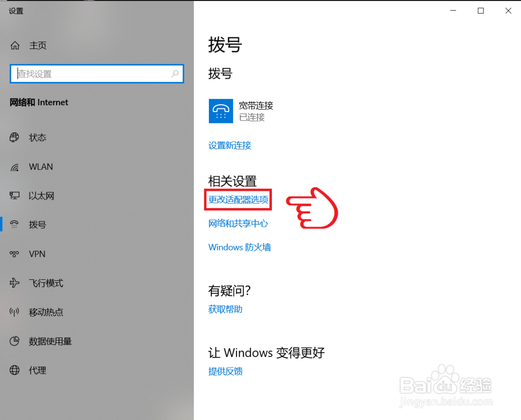This screenshot has height=420, width=521.
Task: Click the 代理 proxy icon
Action: (15, 370)
